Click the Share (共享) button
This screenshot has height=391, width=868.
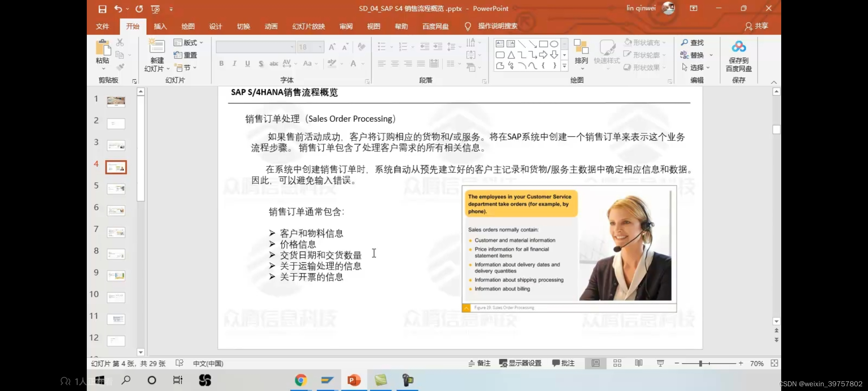pos(756,26)
